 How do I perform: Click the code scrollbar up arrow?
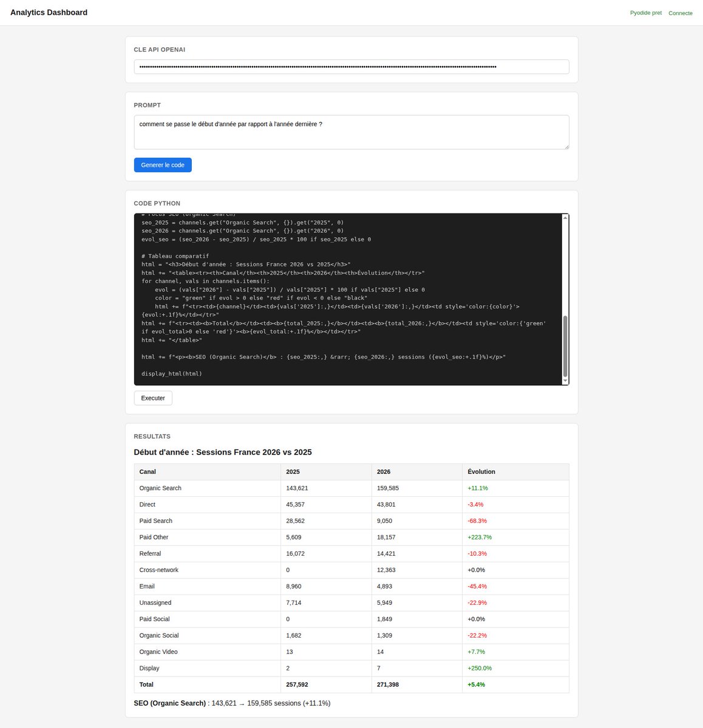click(566, 217)
